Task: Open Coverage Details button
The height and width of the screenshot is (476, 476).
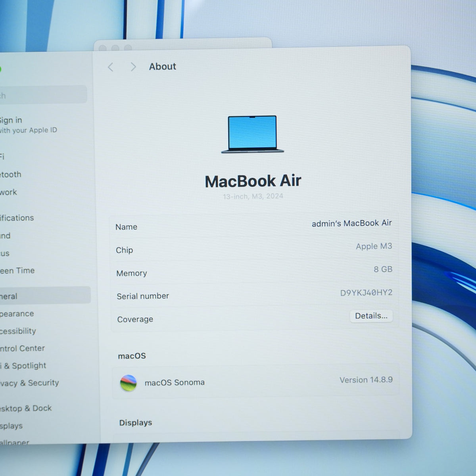Action: tap(371, 316)
